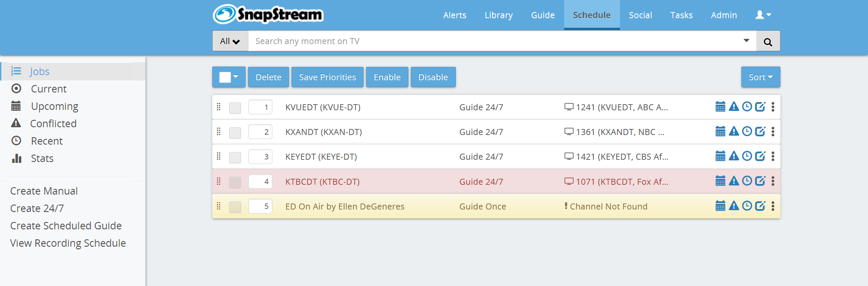This screenshot has height=286, width=868.
Task: Click the Delete button
Action: 268,77
